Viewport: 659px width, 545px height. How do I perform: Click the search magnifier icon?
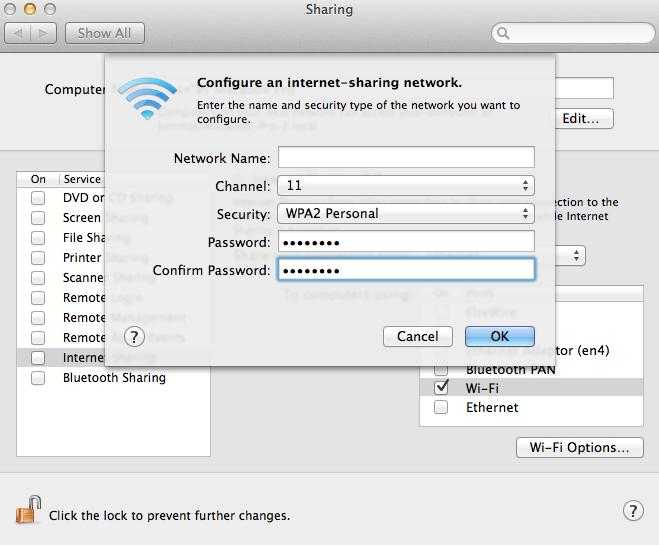click(503, 33)
